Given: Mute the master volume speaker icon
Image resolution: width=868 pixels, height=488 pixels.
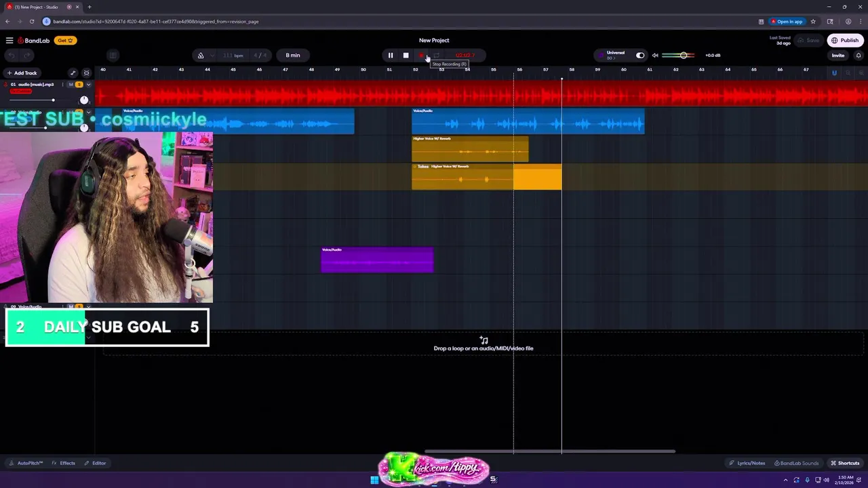Looking at the screenshot, I should coord(655,56).
